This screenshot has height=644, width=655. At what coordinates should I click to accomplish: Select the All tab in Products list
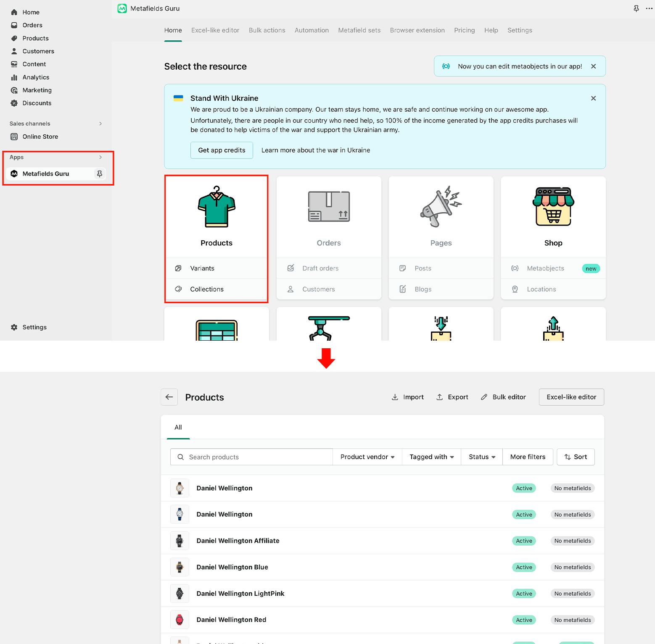coord(178,427)
